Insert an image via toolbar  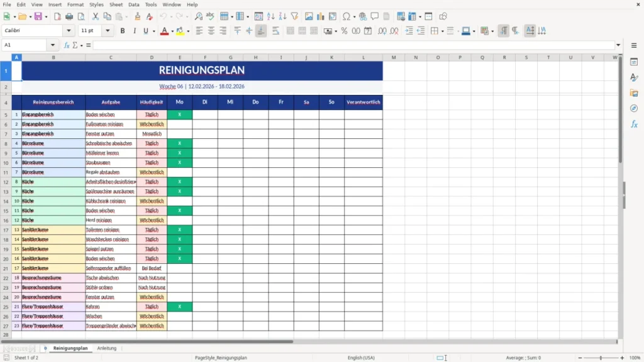[309, 16]
